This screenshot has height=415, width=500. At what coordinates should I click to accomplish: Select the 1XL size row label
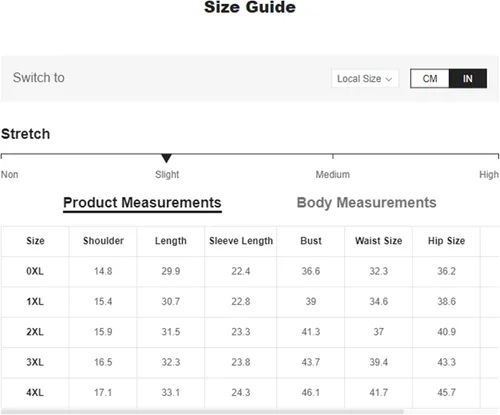coord(35,301)
